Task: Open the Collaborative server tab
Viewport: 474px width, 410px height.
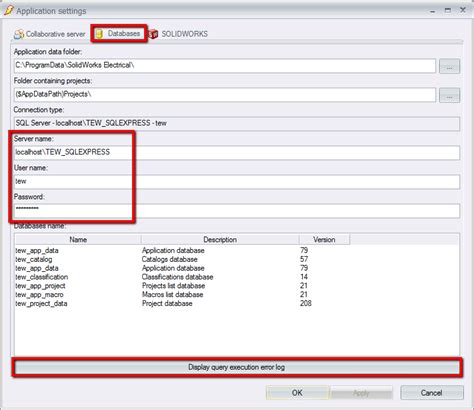Action: point(49,34)
